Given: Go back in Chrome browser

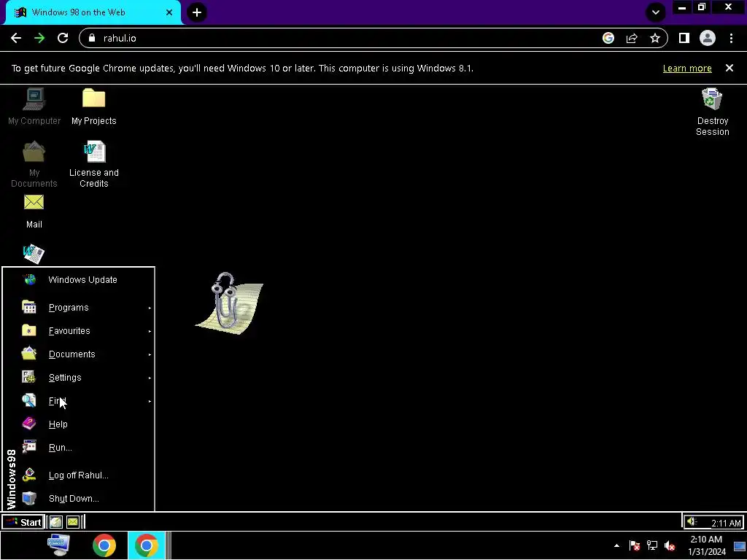Looking at the screenshot, I should pyautogui.click(x=16, y=38).
